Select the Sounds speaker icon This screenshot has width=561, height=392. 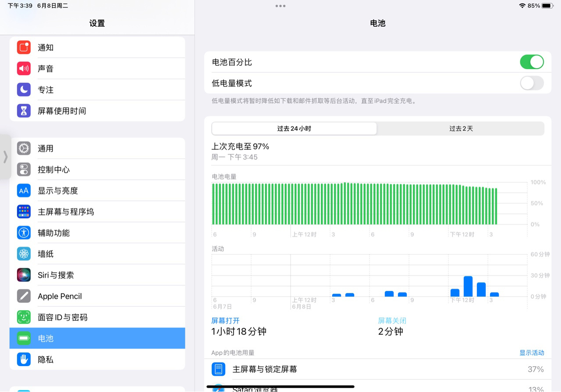(24, 68)
